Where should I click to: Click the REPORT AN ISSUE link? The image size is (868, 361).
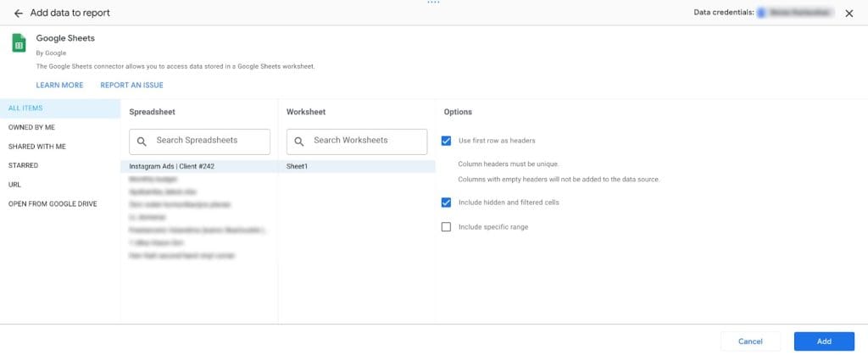click(131, 85)
